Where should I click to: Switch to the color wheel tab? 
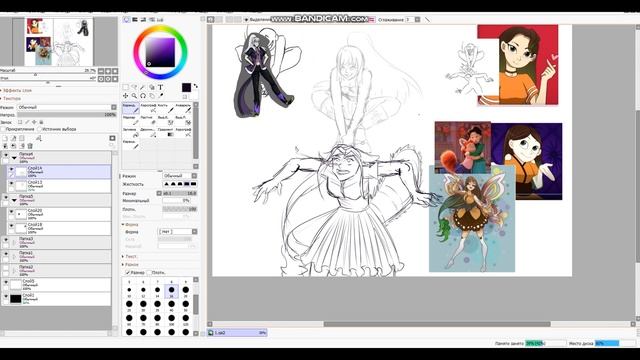coord(127,19)
